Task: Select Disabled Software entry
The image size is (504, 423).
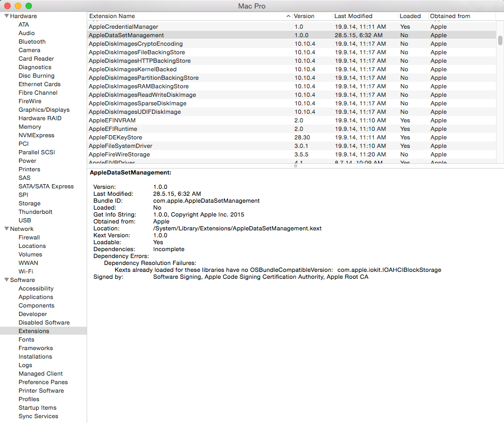Action: 44,322
